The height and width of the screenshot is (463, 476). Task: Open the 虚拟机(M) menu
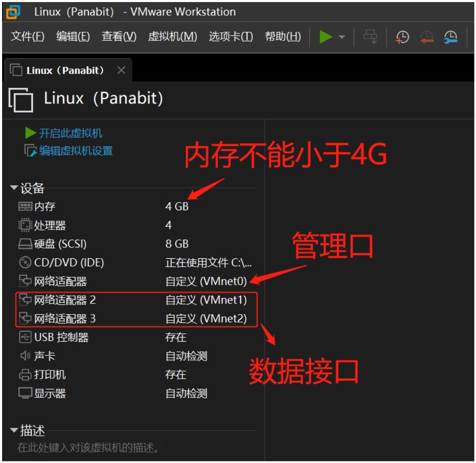tap(173, 37)
